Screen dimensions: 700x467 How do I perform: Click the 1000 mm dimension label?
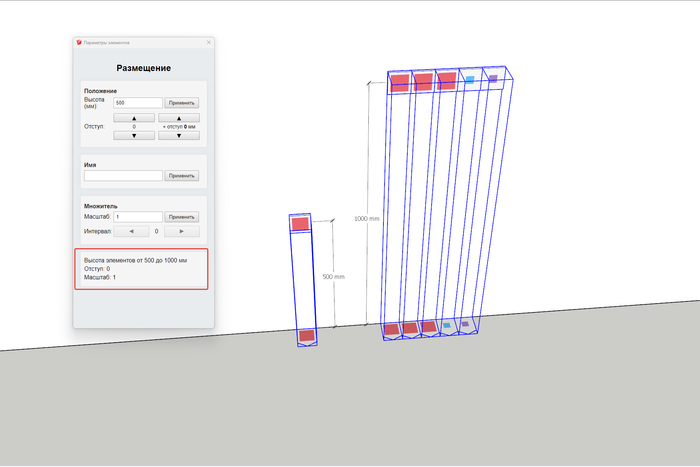click(367, 218)
